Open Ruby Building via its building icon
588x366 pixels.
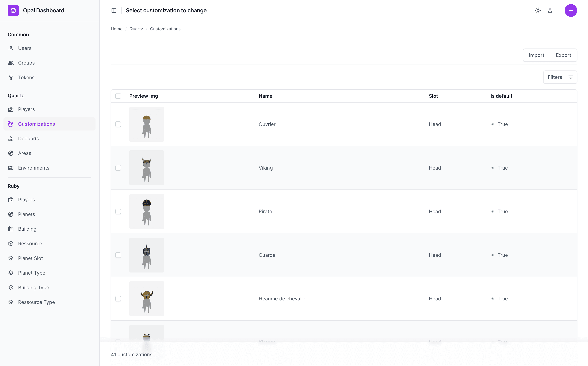11,229
